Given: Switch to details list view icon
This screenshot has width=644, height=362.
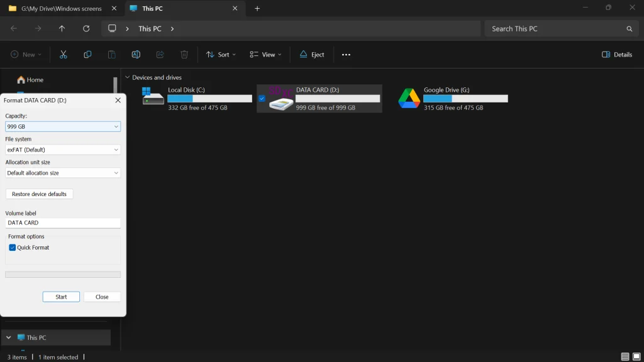Looking at the screenshot, I should pyautogui.click(x=625, y=357).
